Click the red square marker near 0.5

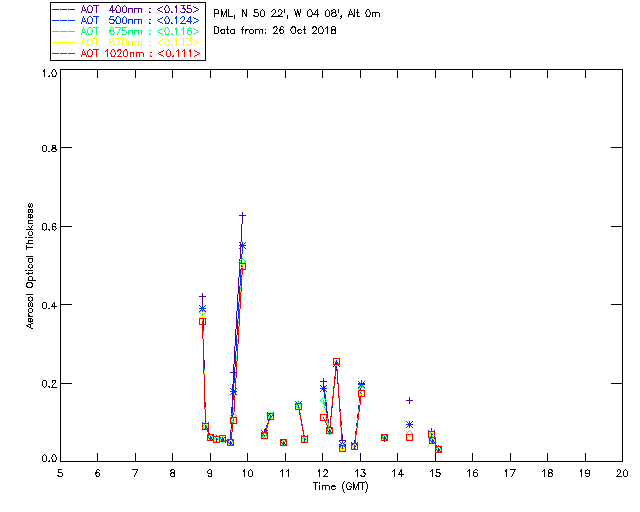pyautogui.click(x=242, y=266)
